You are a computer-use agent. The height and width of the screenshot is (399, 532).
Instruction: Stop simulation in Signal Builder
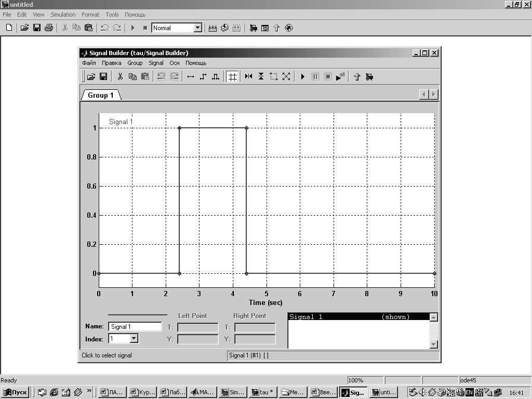pos(328,77)
